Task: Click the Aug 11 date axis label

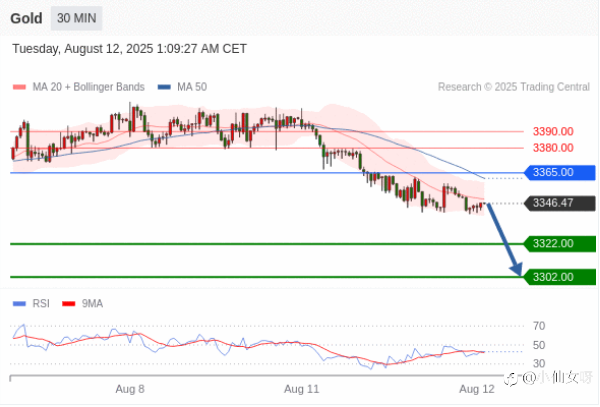Action: pyautogui.click(x=302, y=389)
